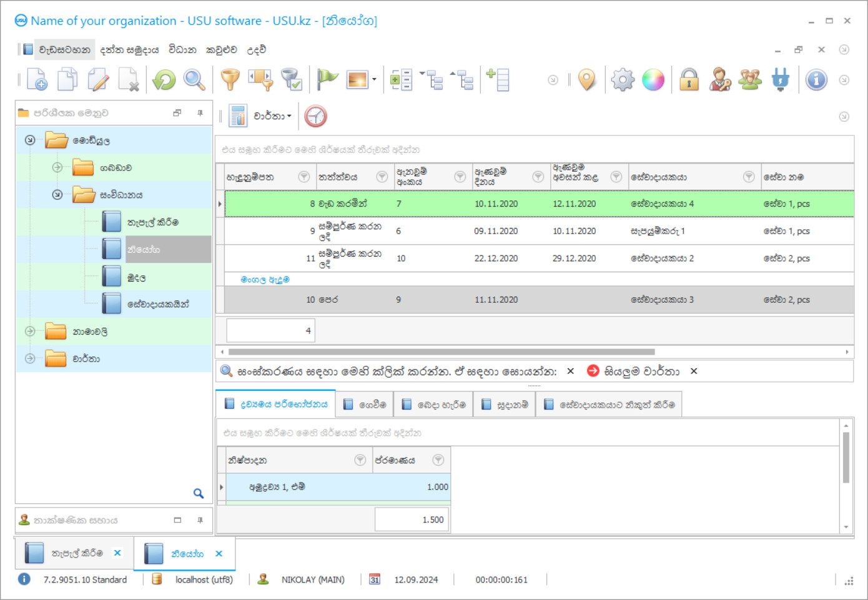Close the නියෝග bottom window tab

[x=219, y=553]
